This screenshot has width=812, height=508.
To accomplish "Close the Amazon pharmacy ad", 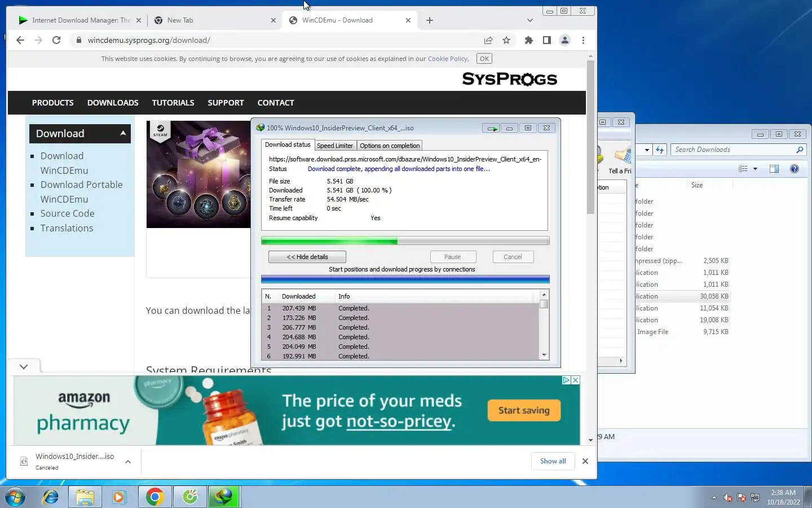I will coord(576,380).
